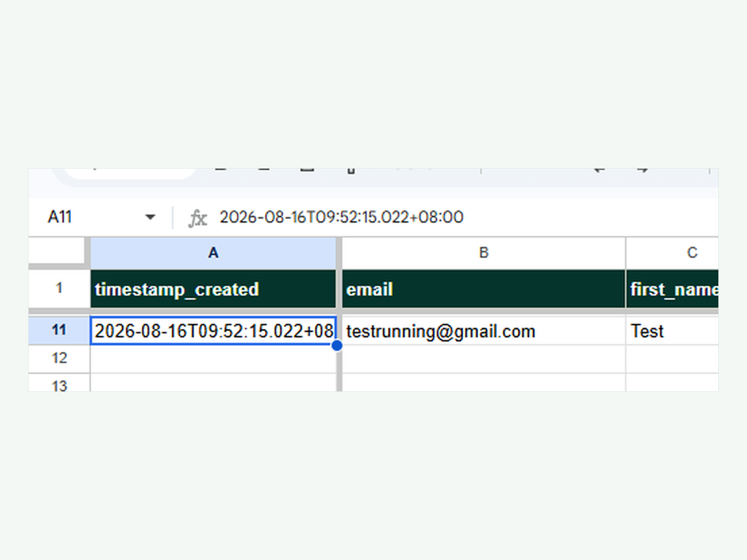Select row 13 header
The width and height of the screenshot is (747, 560).
pyautogui.click(x=59, y=383)
